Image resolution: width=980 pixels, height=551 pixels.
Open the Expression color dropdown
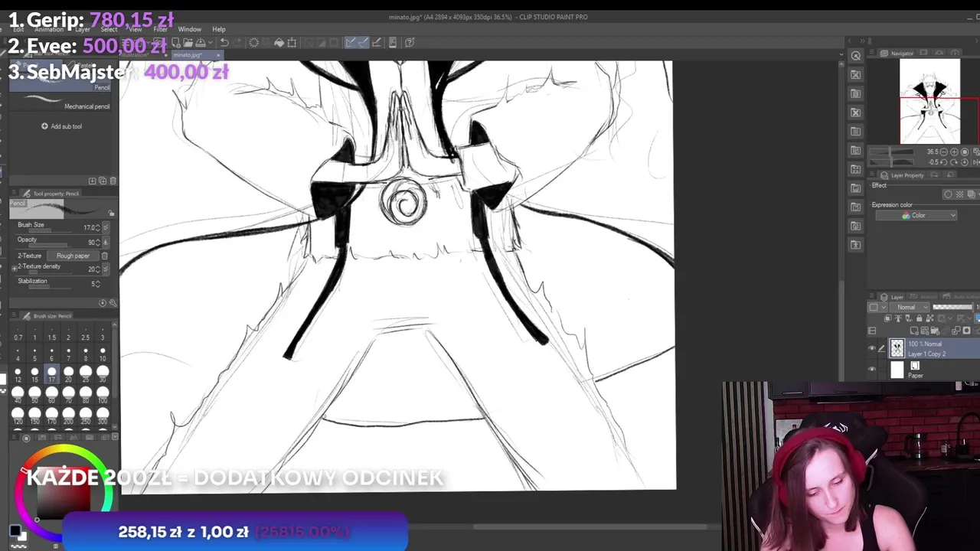coord(916,216)
